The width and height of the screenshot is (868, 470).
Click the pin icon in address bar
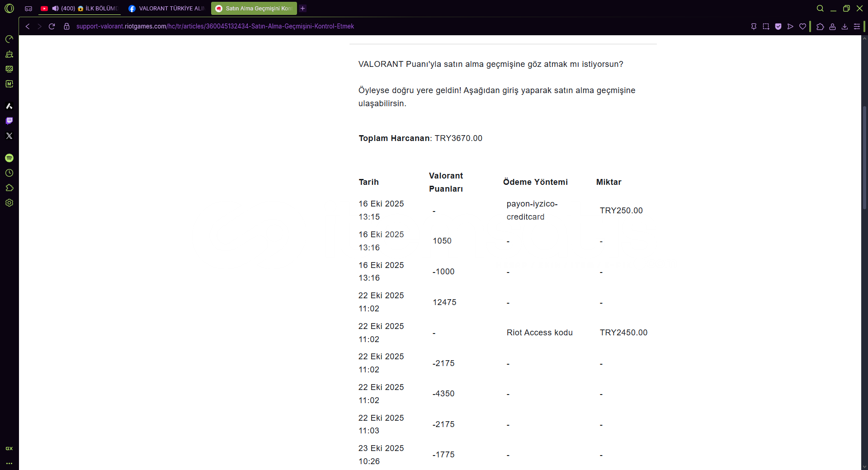click(x=754, y=27)
